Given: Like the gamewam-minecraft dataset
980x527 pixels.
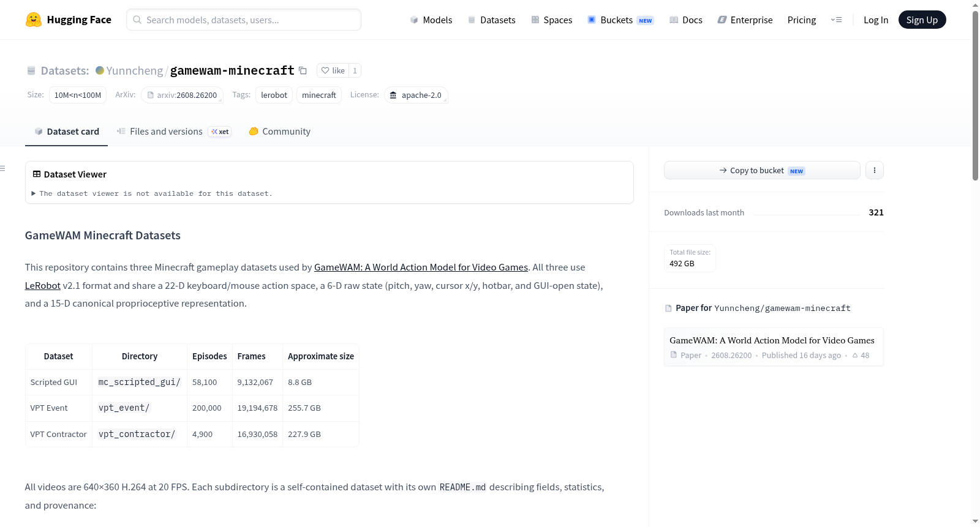Looking at the screenshot, I should click(x=333, y=70).
